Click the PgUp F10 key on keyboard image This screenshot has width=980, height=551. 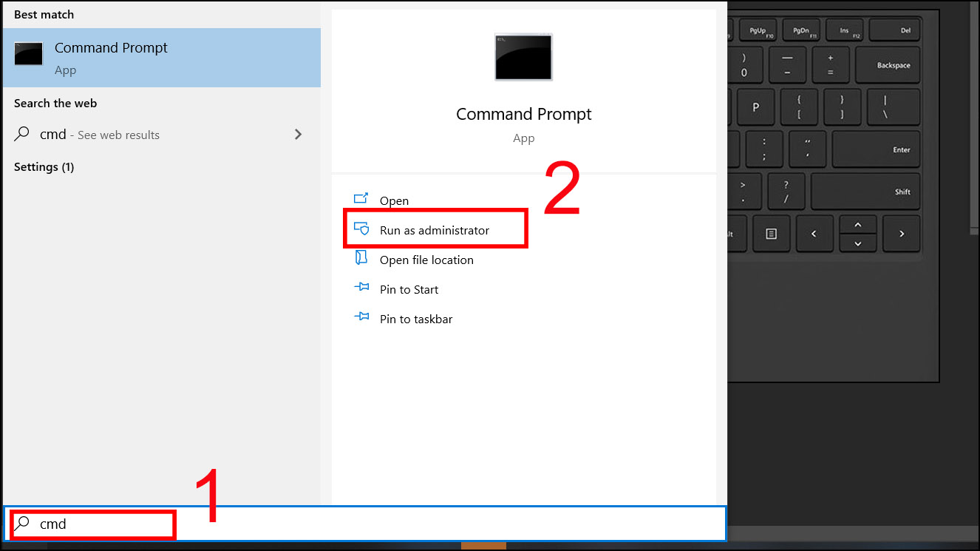[x=759, y=31]
